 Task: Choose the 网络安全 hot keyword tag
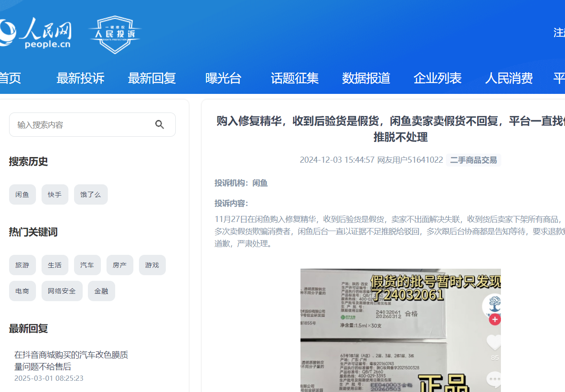(62, 291)
